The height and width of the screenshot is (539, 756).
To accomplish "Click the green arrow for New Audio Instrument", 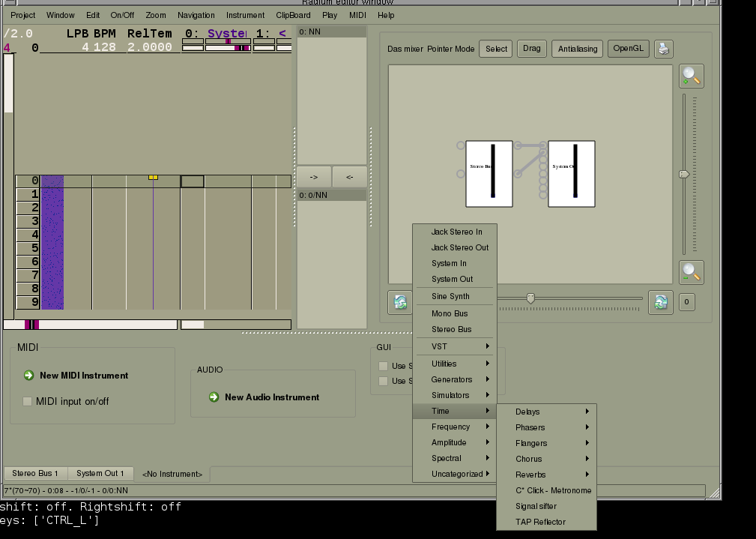I will point(214,397).
